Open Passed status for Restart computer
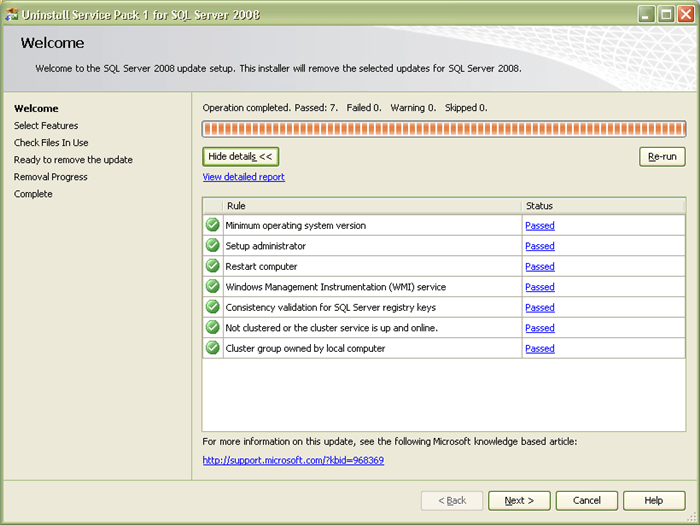Image resolution: width=700 pixels, height=525 pixels. point(540,267)
